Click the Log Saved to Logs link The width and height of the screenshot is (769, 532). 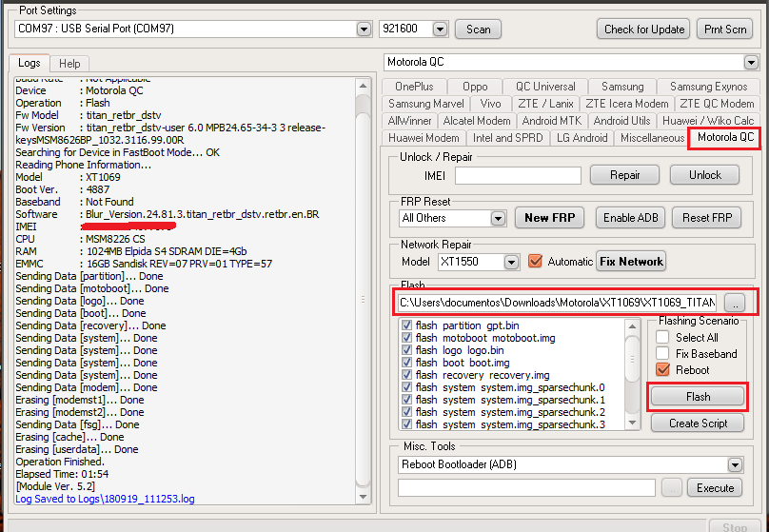click(x=105, y=499)
